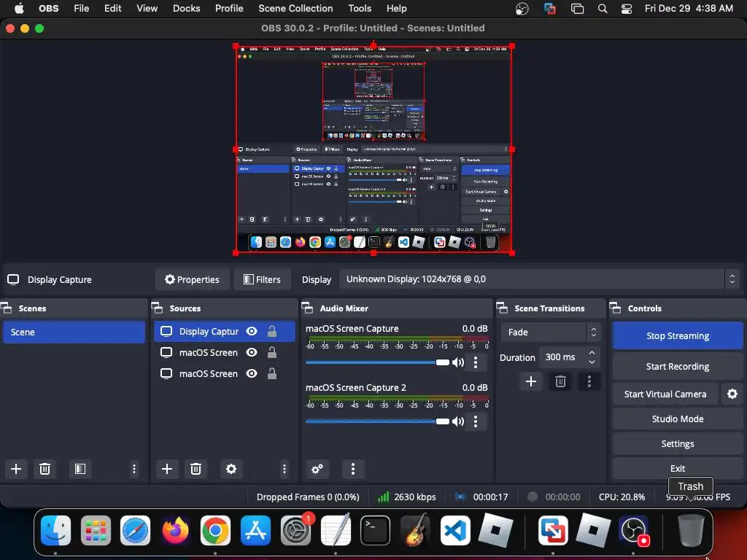The image size is (747, 560).
Task: Open the Scene Collection menu
Action: [x=295, y=9]
